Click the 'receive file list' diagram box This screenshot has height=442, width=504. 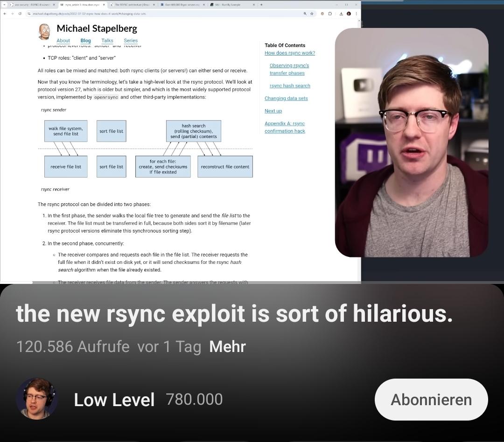(x=66, y=167)
